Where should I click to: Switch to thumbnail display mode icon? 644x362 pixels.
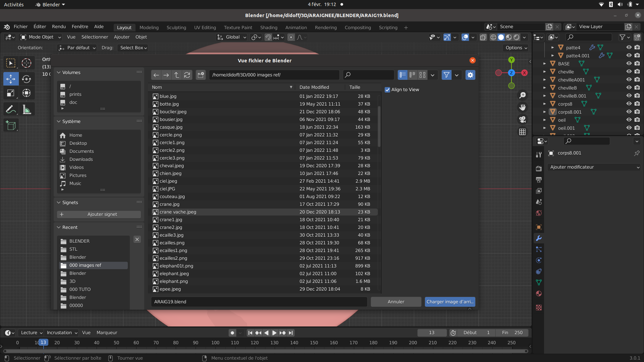422,75
